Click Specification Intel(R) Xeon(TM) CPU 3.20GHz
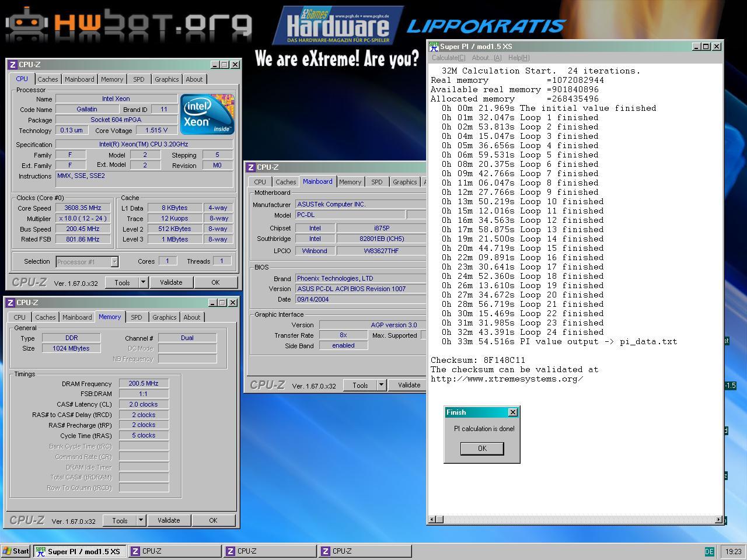 coord(144,144)
